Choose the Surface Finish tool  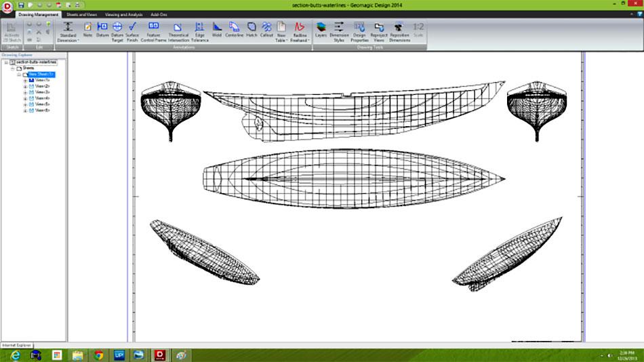click(x=132, y=31)
